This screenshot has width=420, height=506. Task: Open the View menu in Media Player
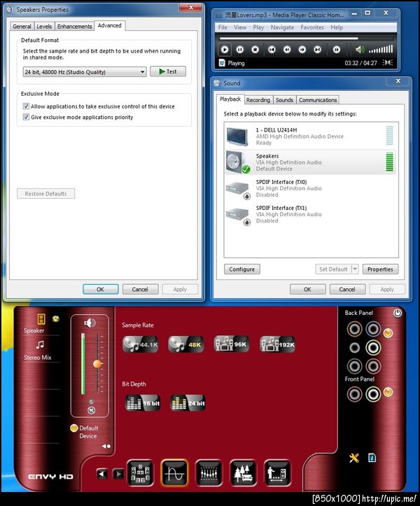click(240, 27)
